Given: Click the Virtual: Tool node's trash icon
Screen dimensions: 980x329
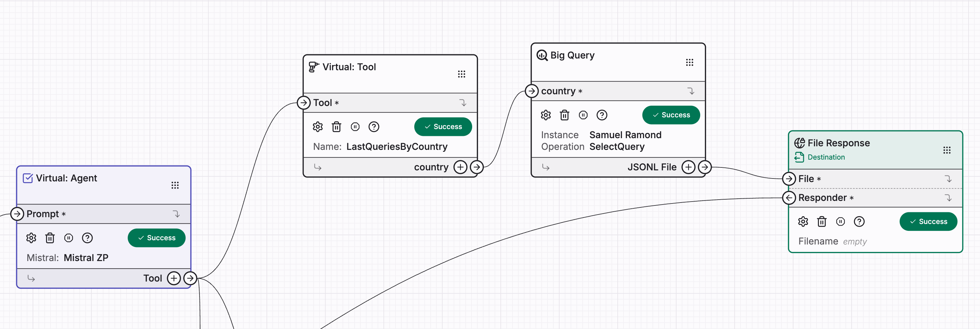Looking at the screenshot, I should tap(336, 127).
